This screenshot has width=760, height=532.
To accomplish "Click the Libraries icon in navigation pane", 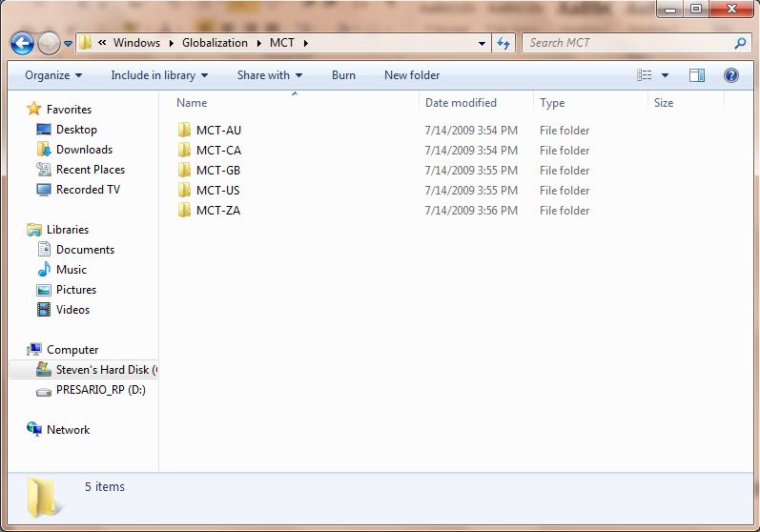I will point(34,230).
